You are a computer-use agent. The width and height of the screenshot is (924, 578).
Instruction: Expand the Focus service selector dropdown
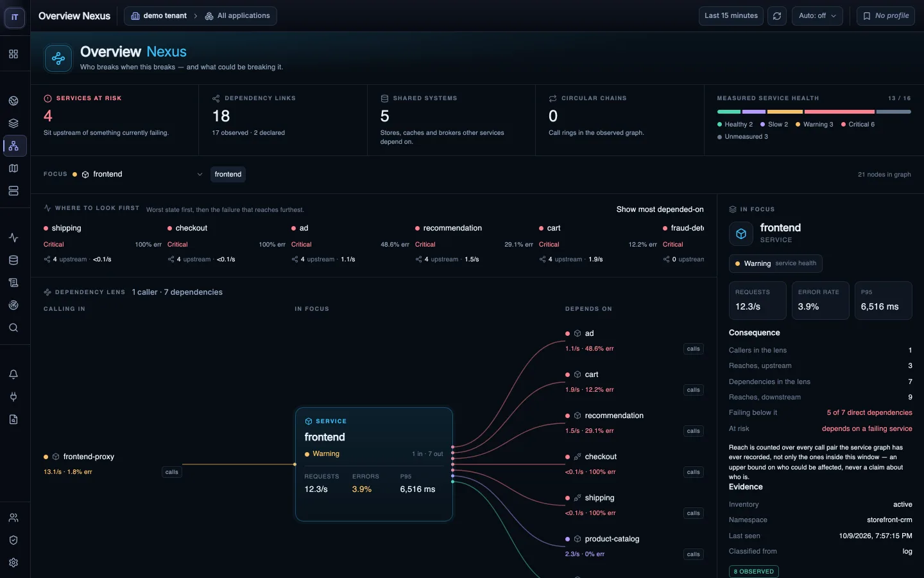137,174
